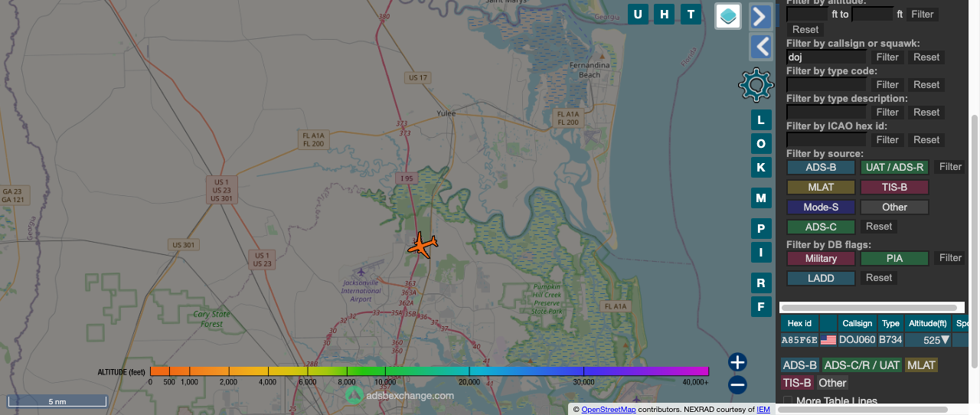Screen dimensions: 980x415
Task: Toggle the H map button
Action: (665, 14)
